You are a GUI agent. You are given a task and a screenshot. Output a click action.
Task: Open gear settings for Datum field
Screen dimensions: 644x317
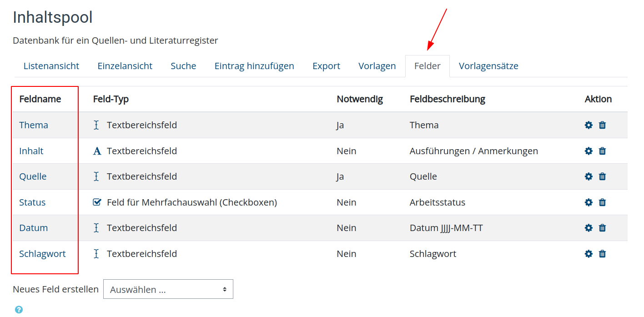pyautogui.click(x=589, y=228)
